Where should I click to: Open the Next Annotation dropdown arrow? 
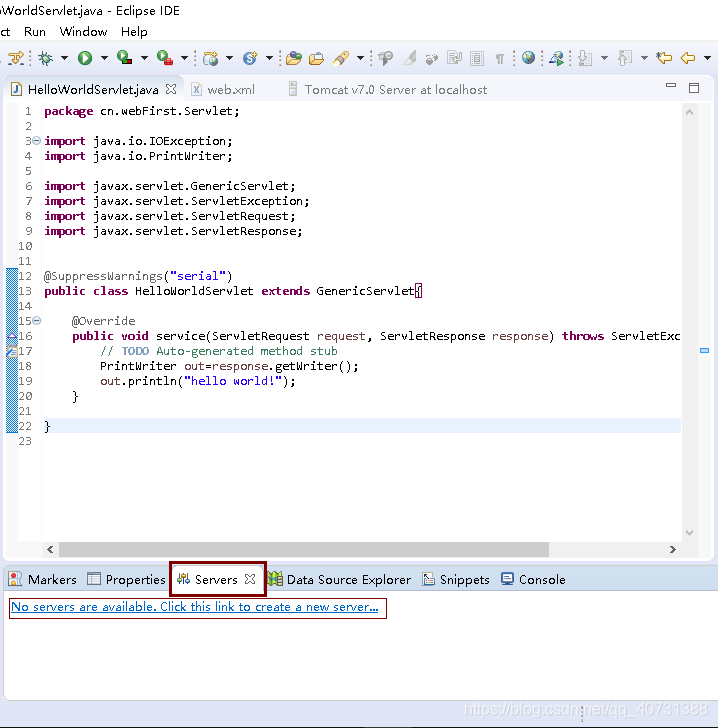coord(604,58)
